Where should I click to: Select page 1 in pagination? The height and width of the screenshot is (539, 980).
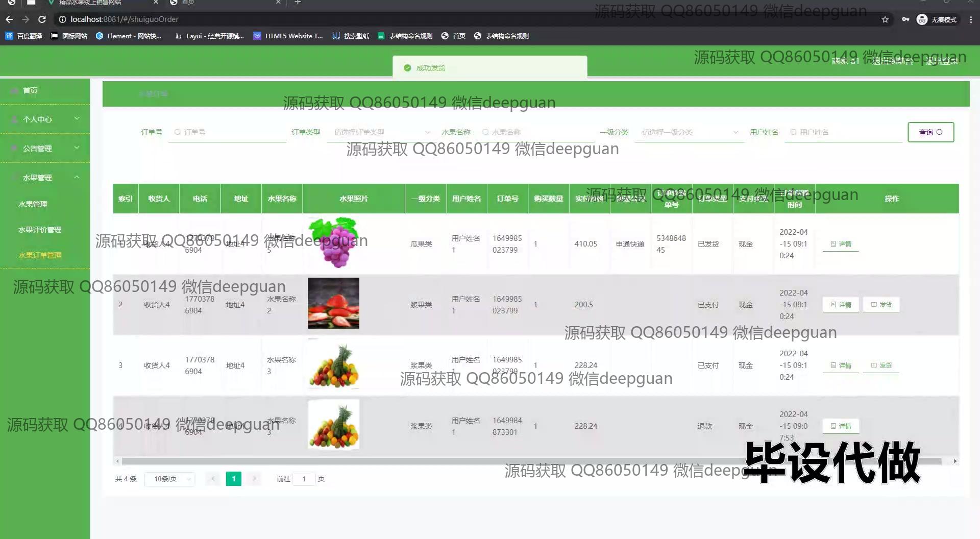[x=233, y=479]
